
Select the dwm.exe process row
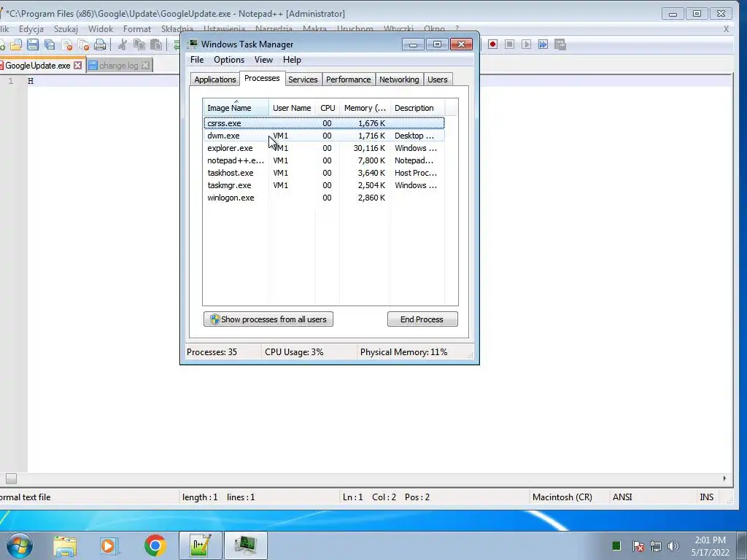(324, 136)
